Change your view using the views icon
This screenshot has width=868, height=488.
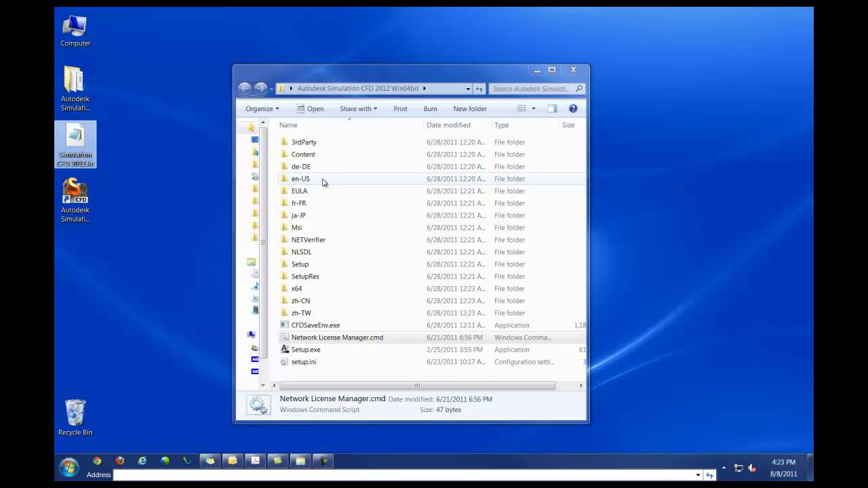coord(521,108)
